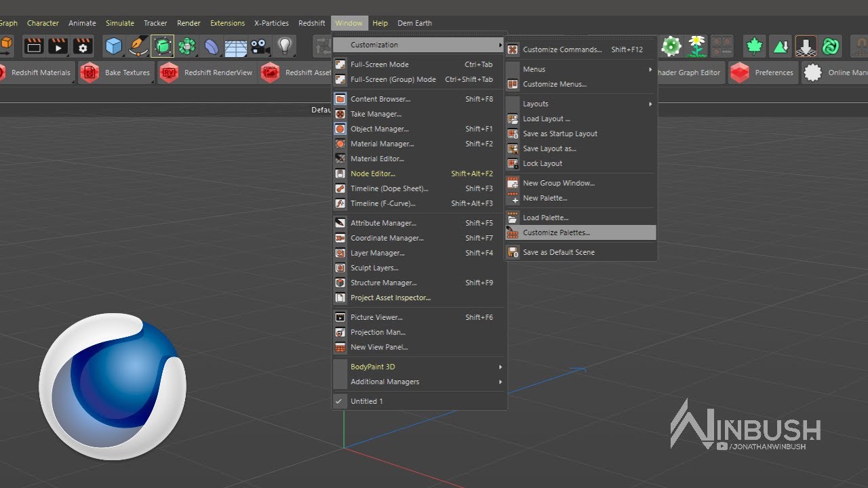
Task: Open the Character menu
Action: tap(43, 23)
